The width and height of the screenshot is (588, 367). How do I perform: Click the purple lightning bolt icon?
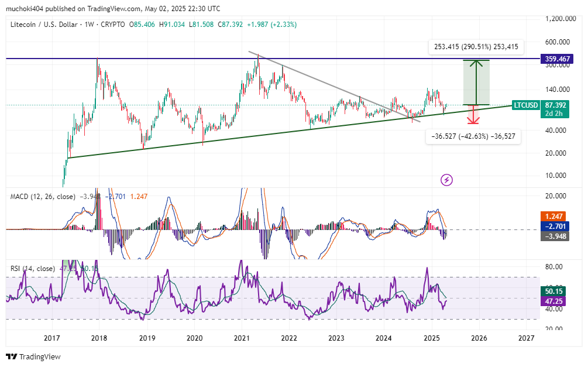tap(447, 180)
